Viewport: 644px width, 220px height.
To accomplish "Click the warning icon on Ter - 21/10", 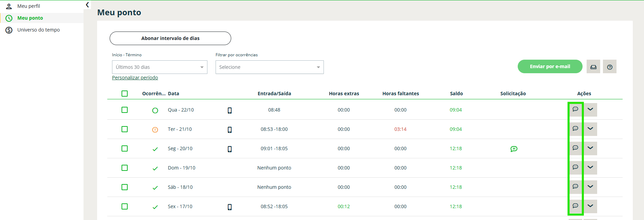I will 155,129.
